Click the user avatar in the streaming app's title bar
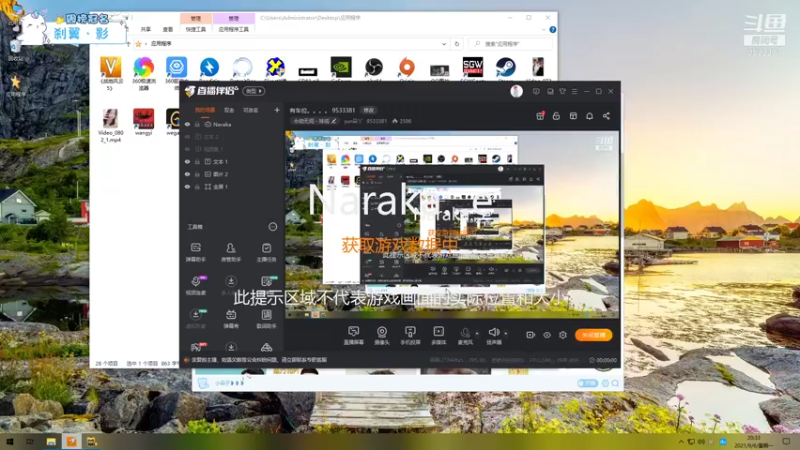Image resolution: width=800 pixels, height=450 pixels. [x=516, y=91]
